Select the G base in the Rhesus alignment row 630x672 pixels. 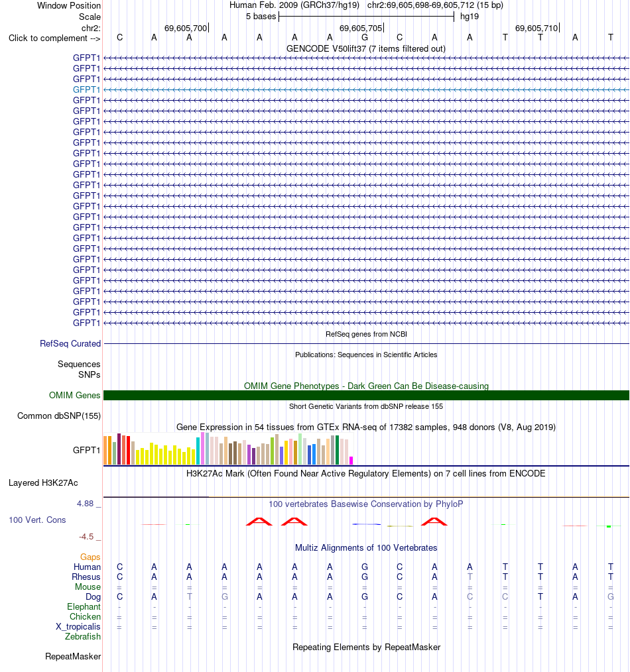(x=365, y=577)
